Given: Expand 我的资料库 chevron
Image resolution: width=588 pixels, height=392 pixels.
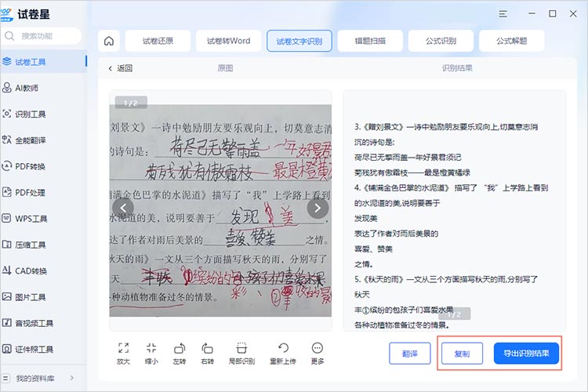Looking at the screenshot, I should click(72, 378).
